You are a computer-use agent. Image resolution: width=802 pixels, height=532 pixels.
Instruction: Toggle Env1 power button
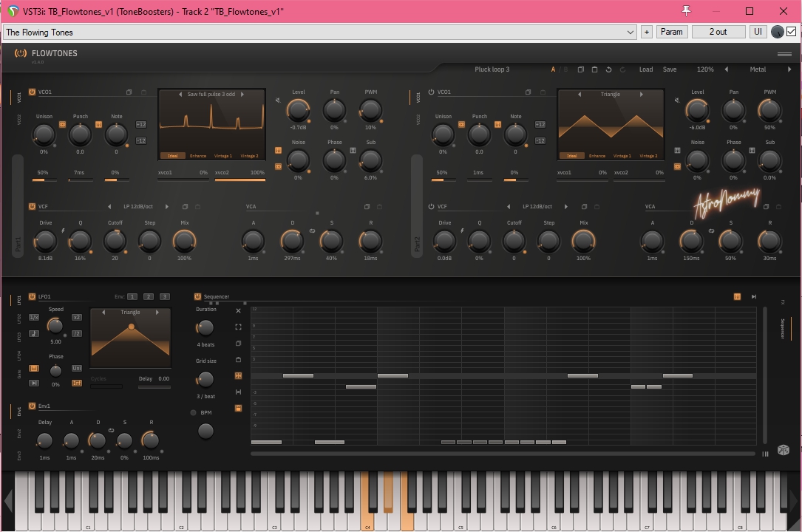(x=32, y=406)
